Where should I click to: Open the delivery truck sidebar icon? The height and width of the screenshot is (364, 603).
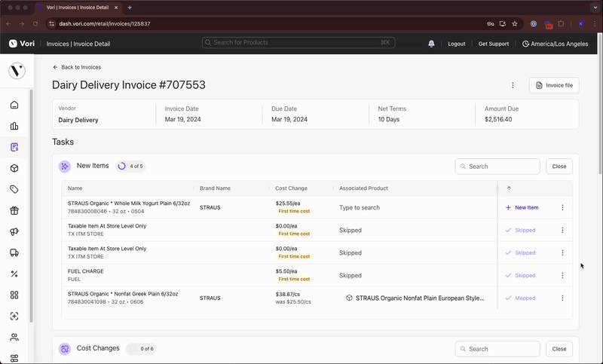14,253
